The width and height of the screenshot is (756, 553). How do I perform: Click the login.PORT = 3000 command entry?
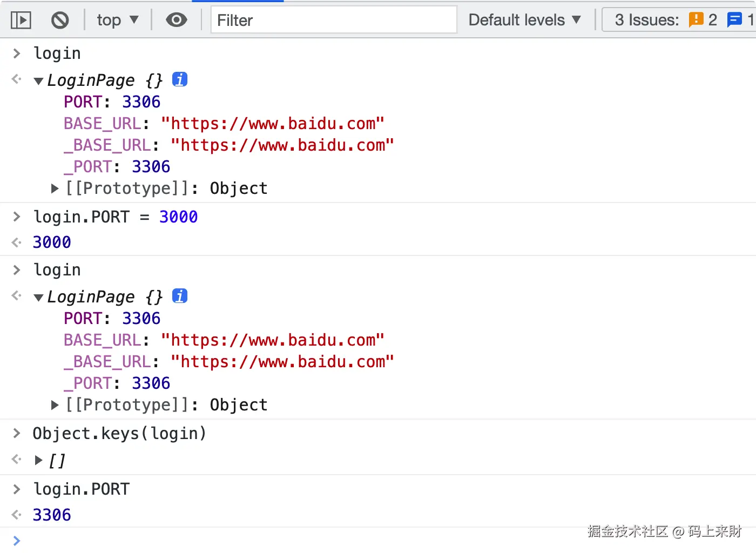pos(116,217)
